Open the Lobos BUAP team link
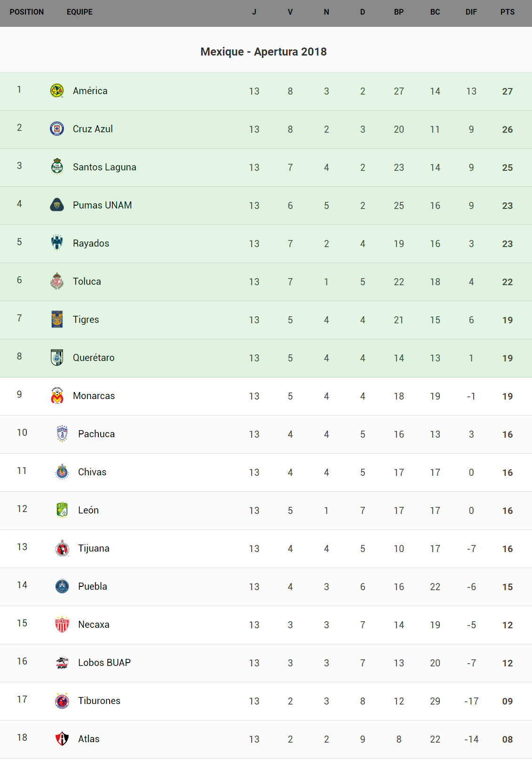 click(104, 663)
